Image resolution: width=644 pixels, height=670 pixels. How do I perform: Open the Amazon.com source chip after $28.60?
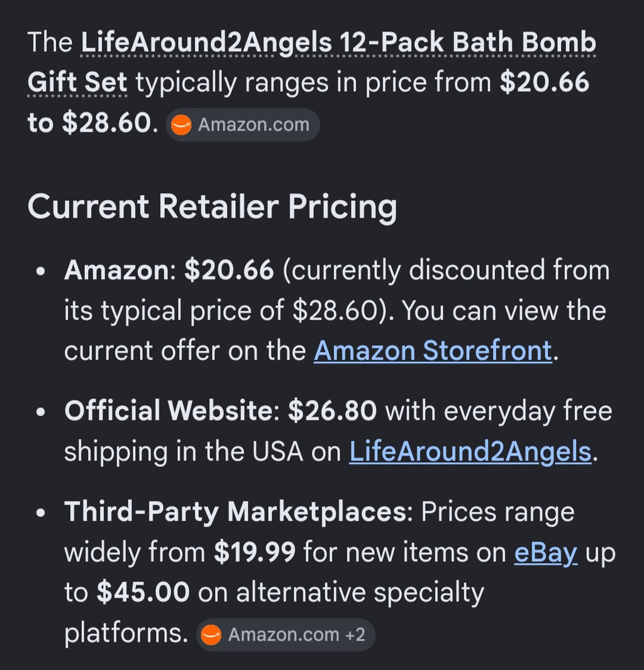[x=243, y=125]
